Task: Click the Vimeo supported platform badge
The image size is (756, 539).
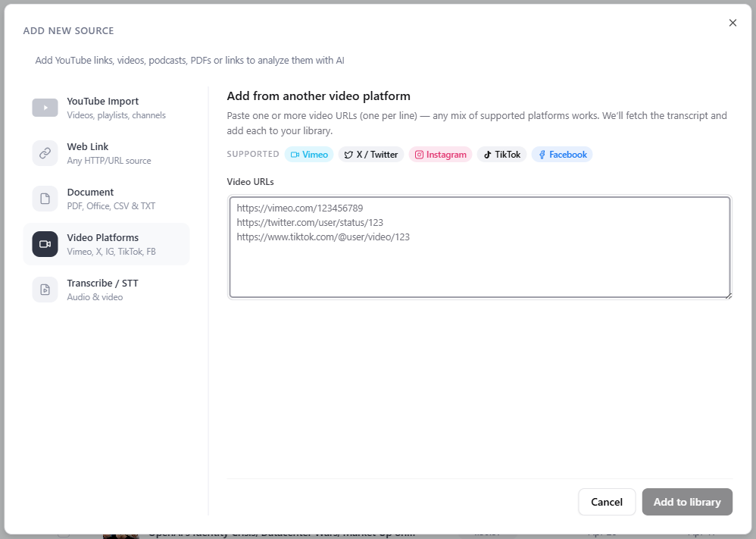Action: coord(309,155)
